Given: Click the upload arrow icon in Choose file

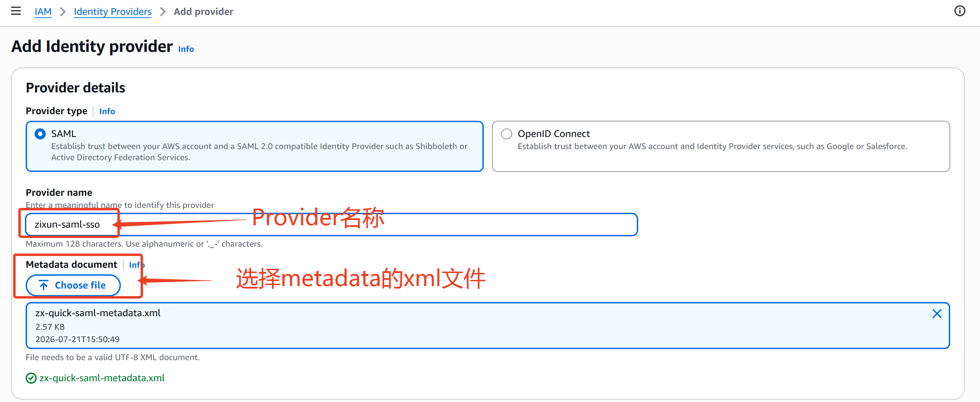Looking at the screenshot, I should [44, 285].
